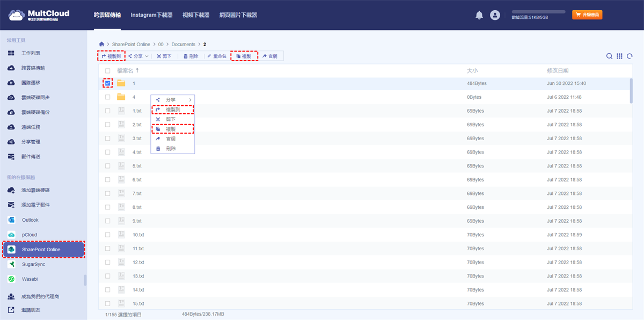
Task: Check the checkbox for folder 4
Action: (x=107, y=97)
